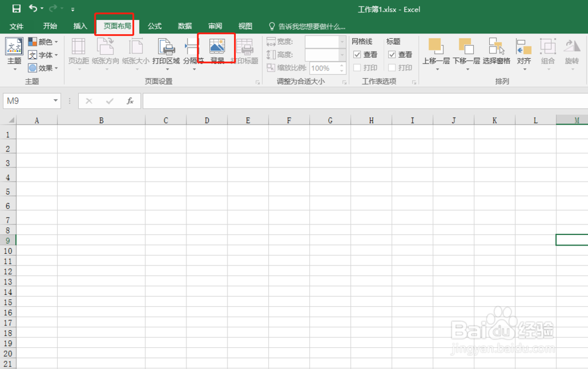Click the Tell Me search box
Image resolution: width=588 pixels, height=369 pixels.
(307, 26)
